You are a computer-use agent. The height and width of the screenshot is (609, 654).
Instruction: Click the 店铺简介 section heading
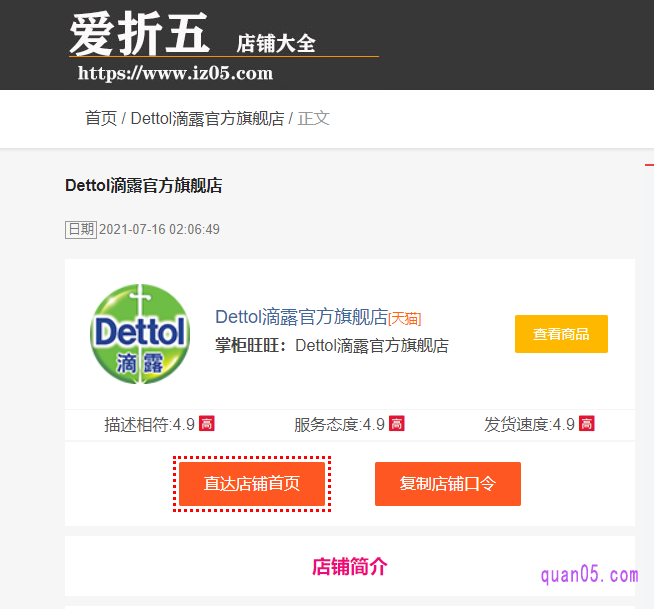coord(350,566)
